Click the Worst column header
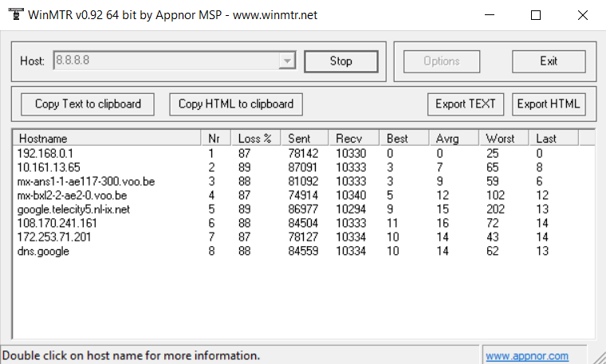The width and height of the screenshot is (606, 364). point(504,138)
